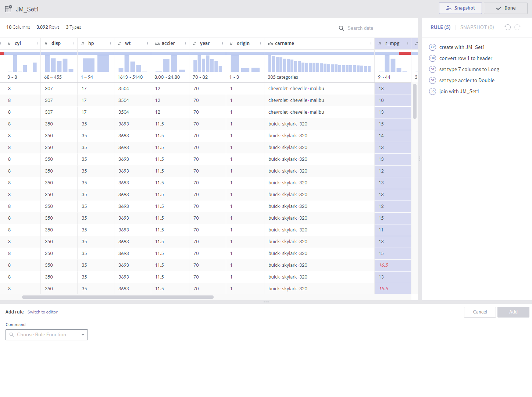Open the hp column options menu
532x397 pixels.
111,43
